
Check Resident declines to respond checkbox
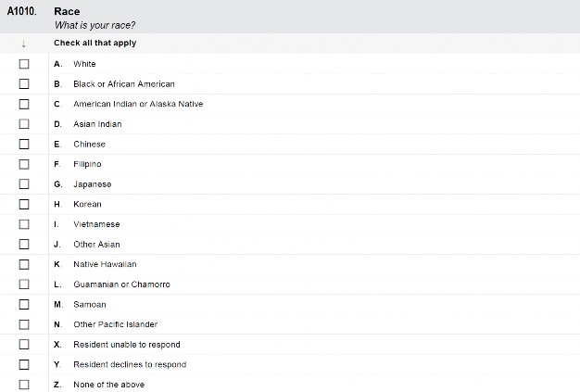[24, 364]
